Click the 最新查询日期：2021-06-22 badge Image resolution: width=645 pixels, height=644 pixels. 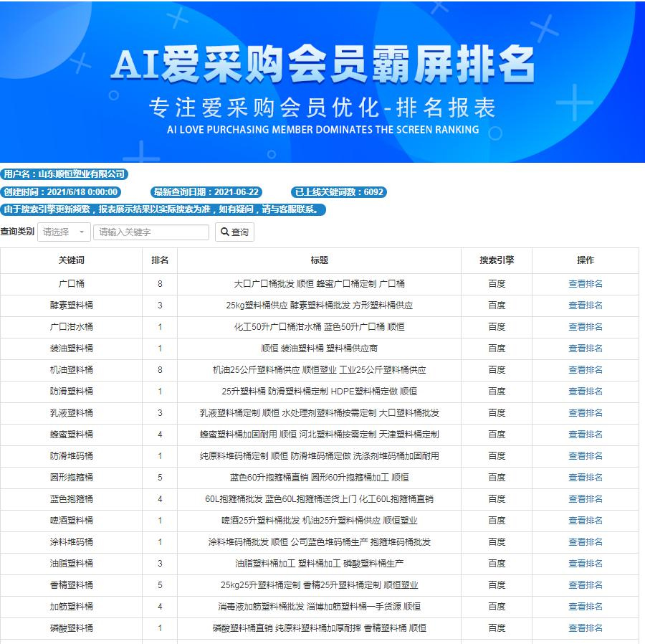(206, 191)
